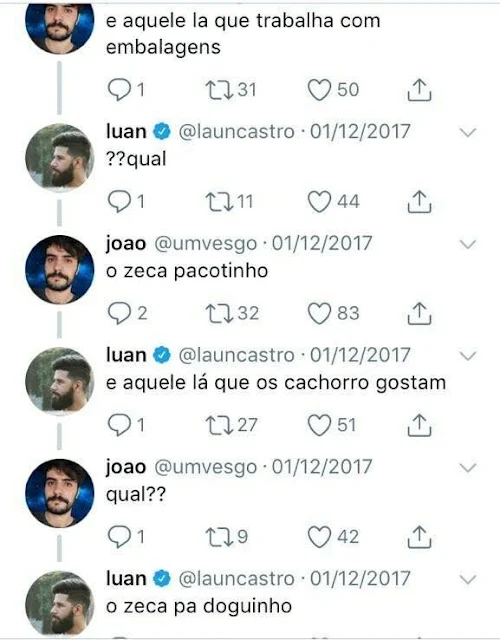The width and height of the screenshot is (500, 640).
Task: Like the 'o zeca pacotinho' tweet
Action: 319,313
